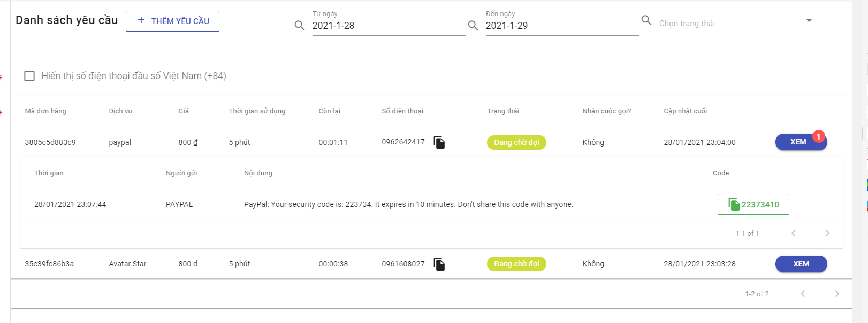Copy phone number 0961608027

439,264
